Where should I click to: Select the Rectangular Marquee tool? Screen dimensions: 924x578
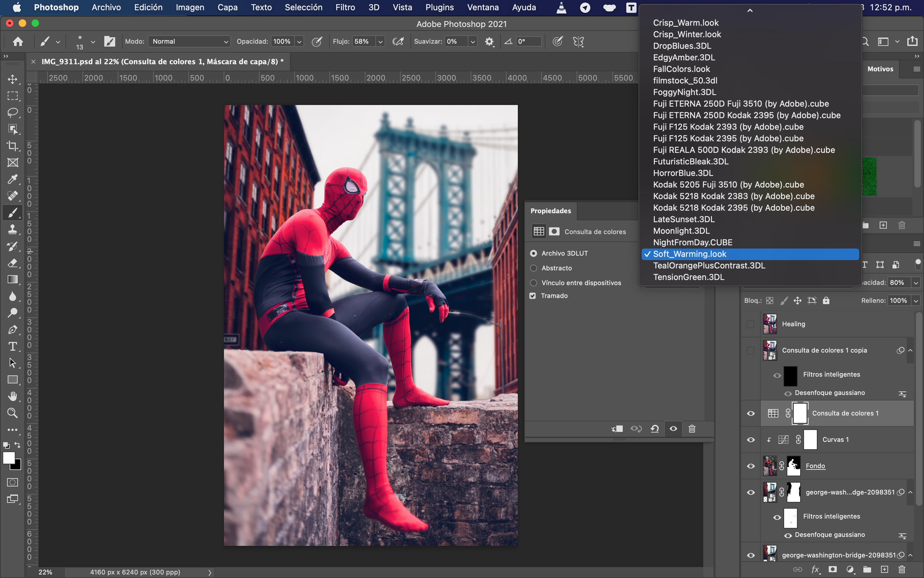coord(13,96)
